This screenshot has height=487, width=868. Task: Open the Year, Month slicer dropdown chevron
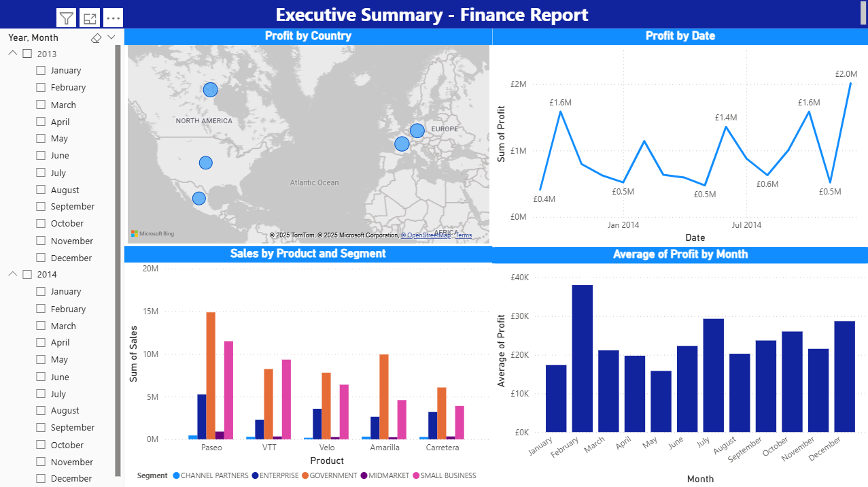(x=111, y=37)
